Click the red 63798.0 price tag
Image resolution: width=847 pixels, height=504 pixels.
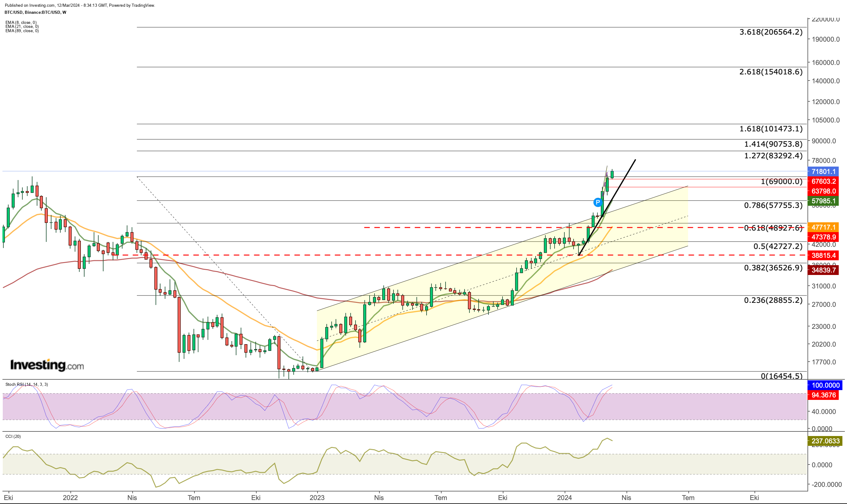[x=823, y=191]
